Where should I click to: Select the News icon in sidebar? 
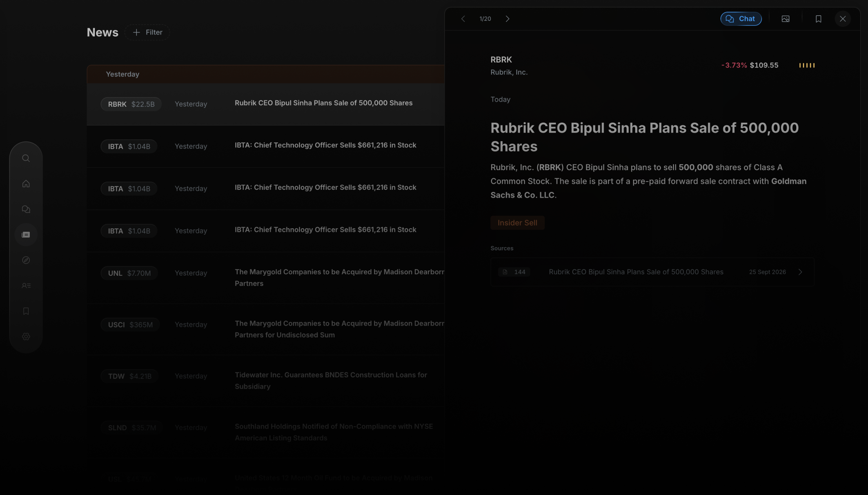26,235
